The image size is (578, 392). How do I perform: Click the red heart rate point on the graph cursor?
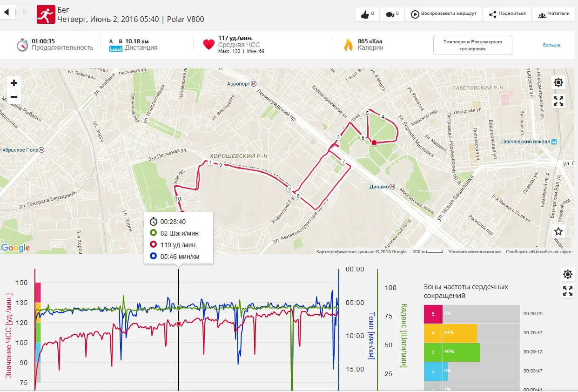click(x=178, y=324)
